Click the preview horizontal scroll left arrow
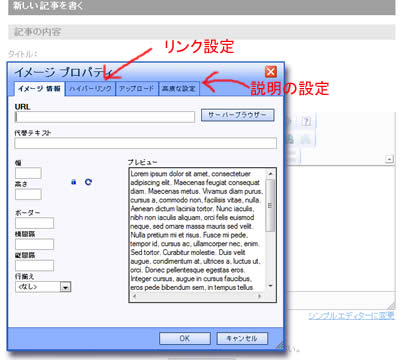 (134, 296)
